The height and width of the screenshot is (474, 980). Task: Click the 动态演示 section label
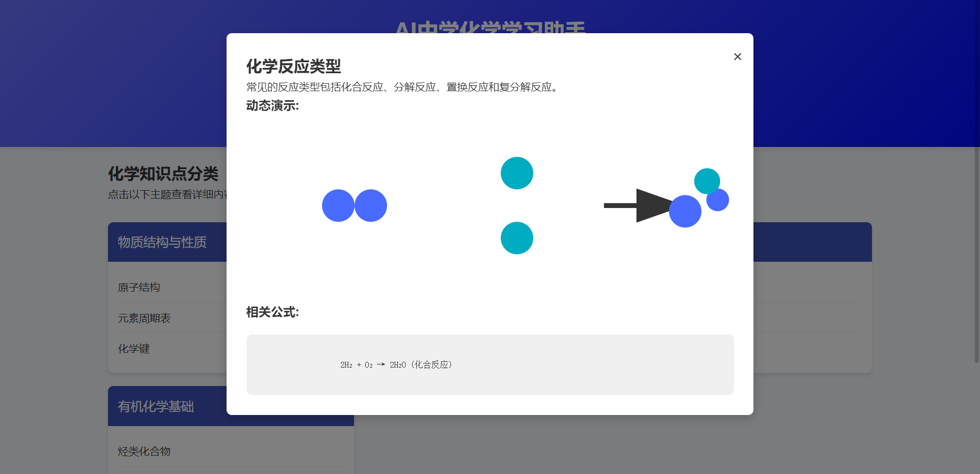coord(272,106)
